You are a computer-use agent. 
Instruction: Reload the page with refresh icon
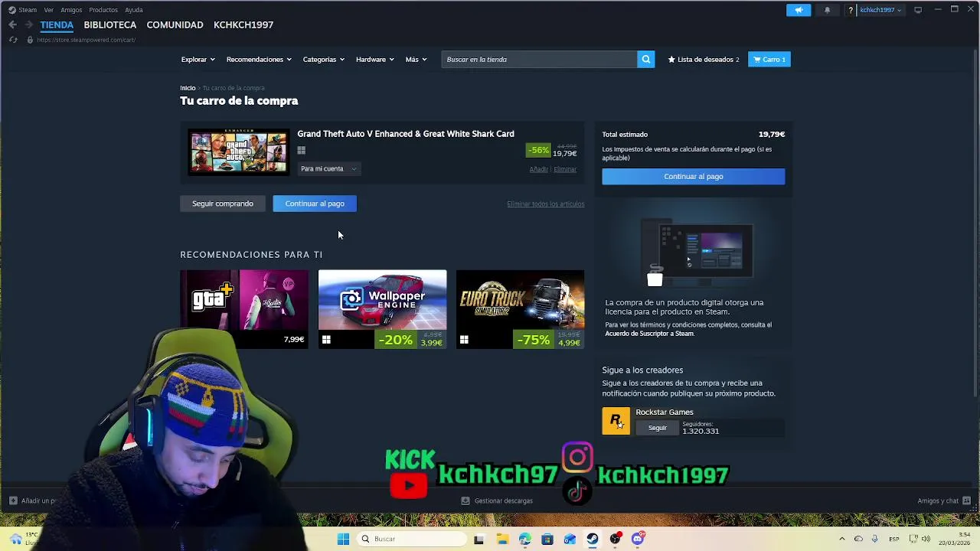(x=13, y=40)
